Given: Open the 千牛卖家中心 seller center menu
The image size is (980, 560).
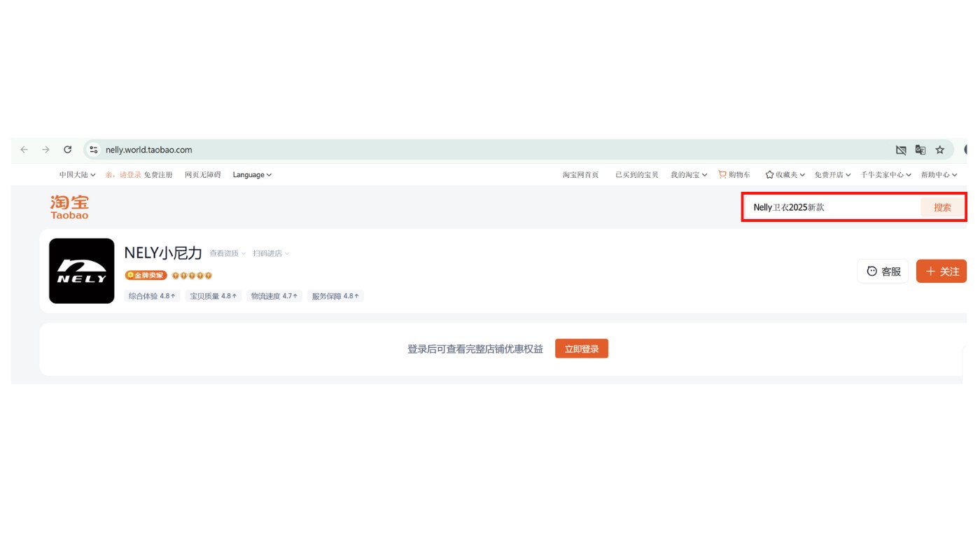Looking at the screenshot, I should tap(885, 175).
